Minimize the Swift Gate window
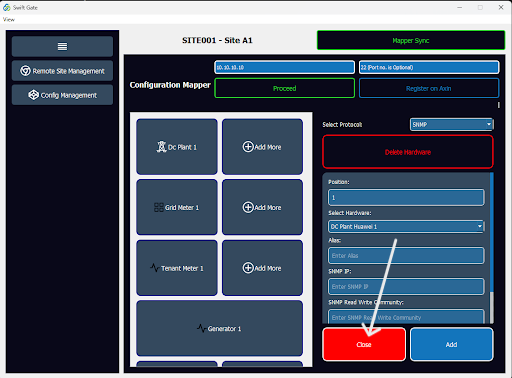The width and height of the screenshot is (512, 378). (x=460, y=7)
